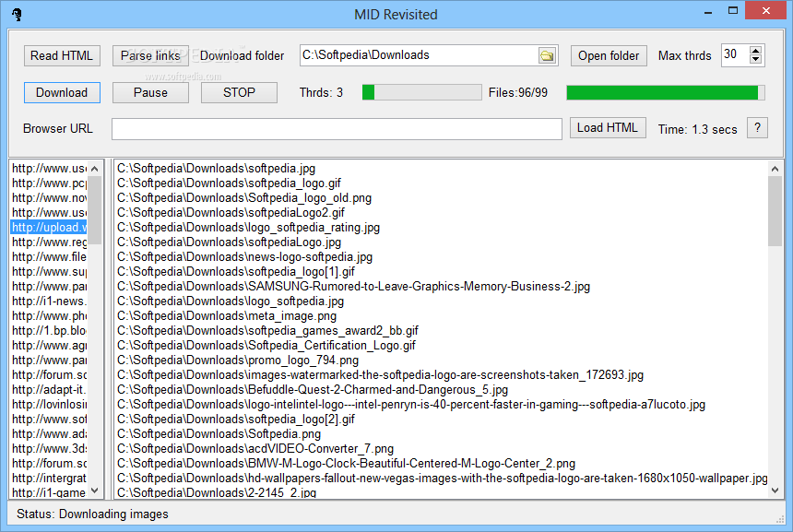Select the http://www.pcp URL entry
The height and width of the screenshot is (532, 793).
coord(49,183)
